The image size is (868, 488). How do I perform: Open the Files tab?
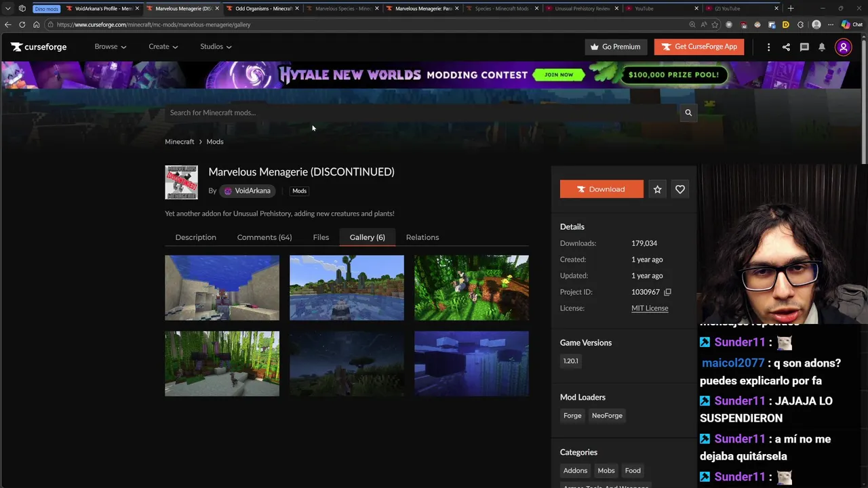[x=321, y=237]
